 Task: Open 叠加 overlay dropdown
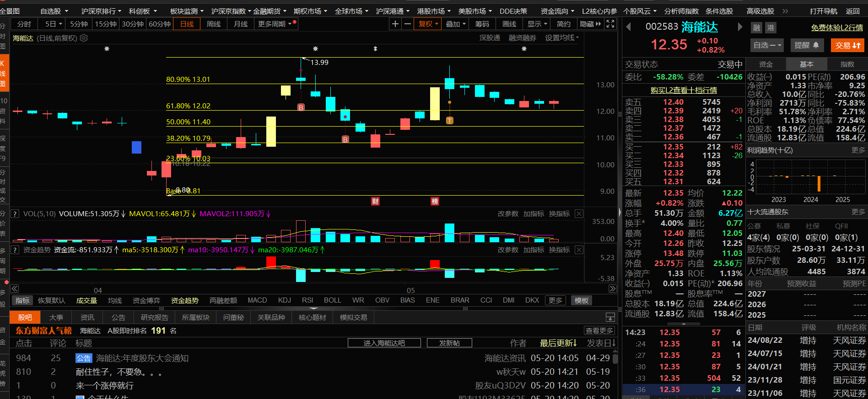[456, 24]
